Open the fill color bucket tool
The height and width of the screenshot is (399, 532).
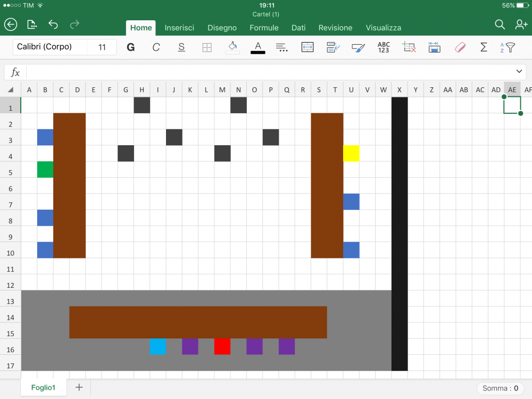click(x=232, y=47)
